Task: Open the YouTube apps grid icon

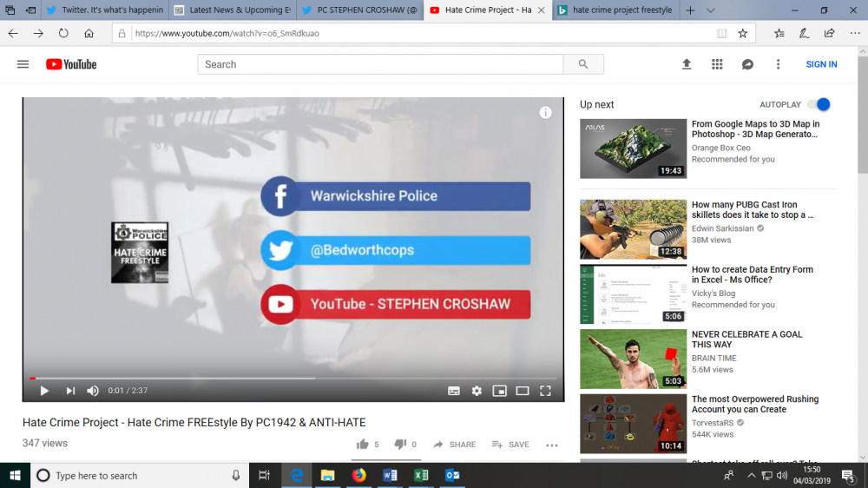Action: click(717, 64)
